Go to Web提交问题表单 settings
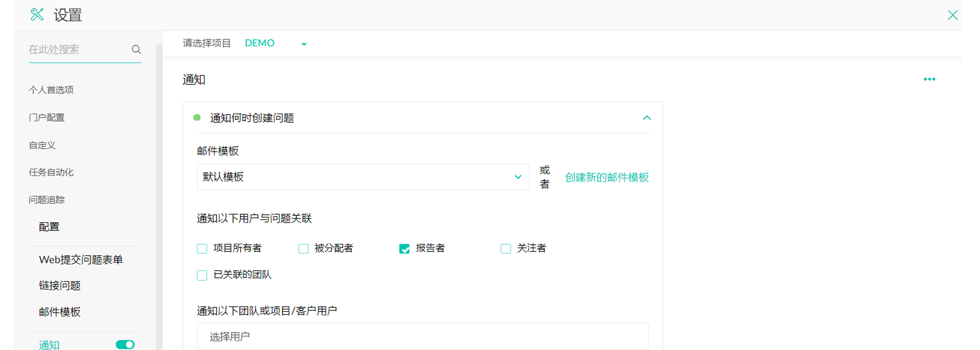 [81, 260]
